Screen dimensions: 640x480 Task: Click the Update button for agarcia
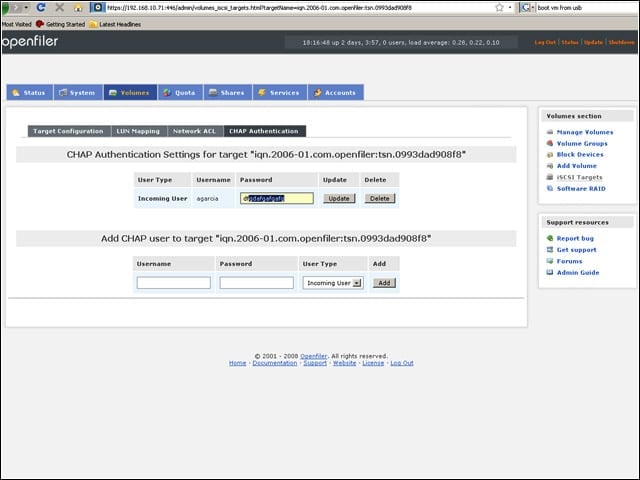pyautogui.click(x=339, y=198)
